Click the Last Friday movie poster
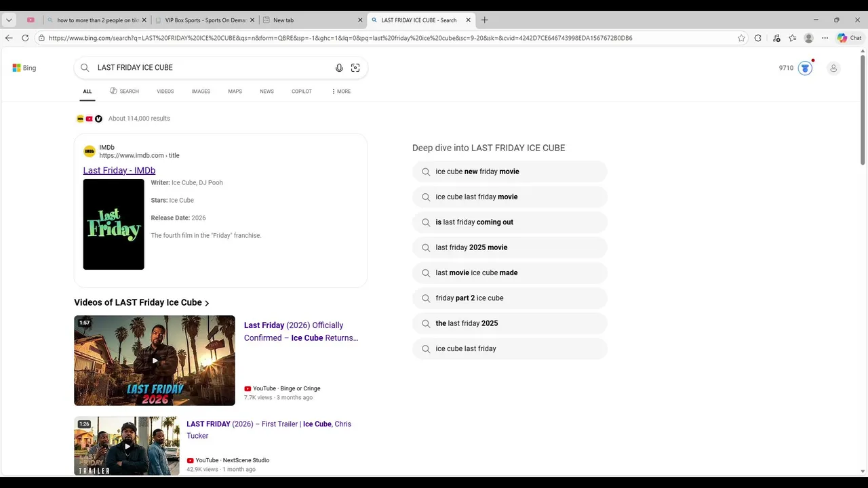 (x=114, y=224)
